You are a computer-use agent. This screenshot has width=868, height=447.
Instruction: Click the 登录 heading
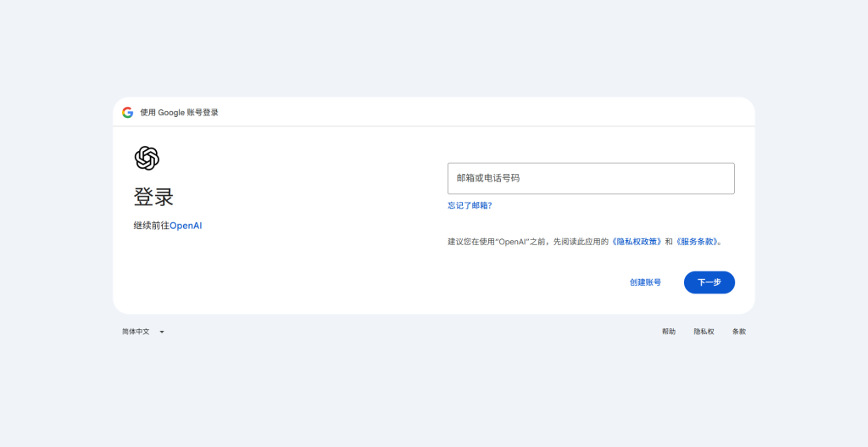[153, 197]
